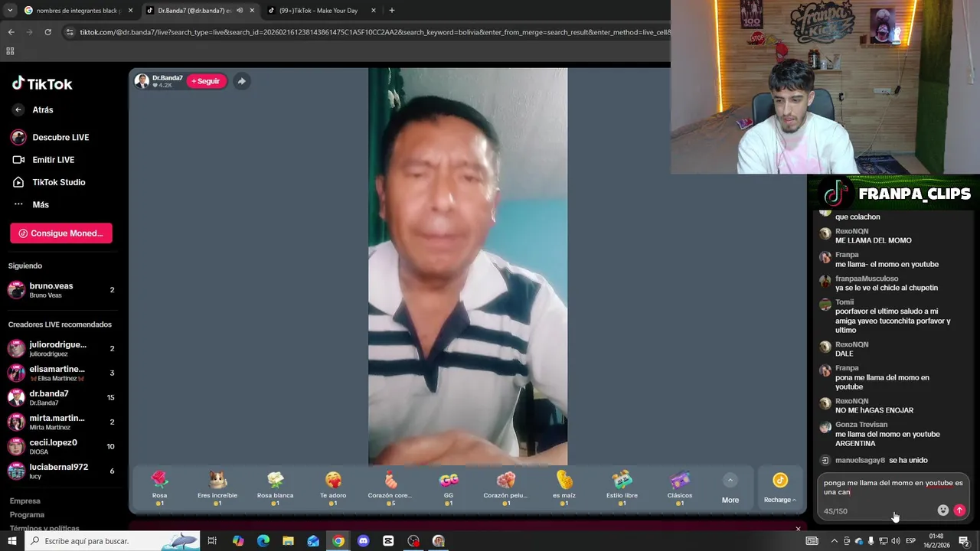Close the Dr.Banda7 browser tab

coord(252,11)
